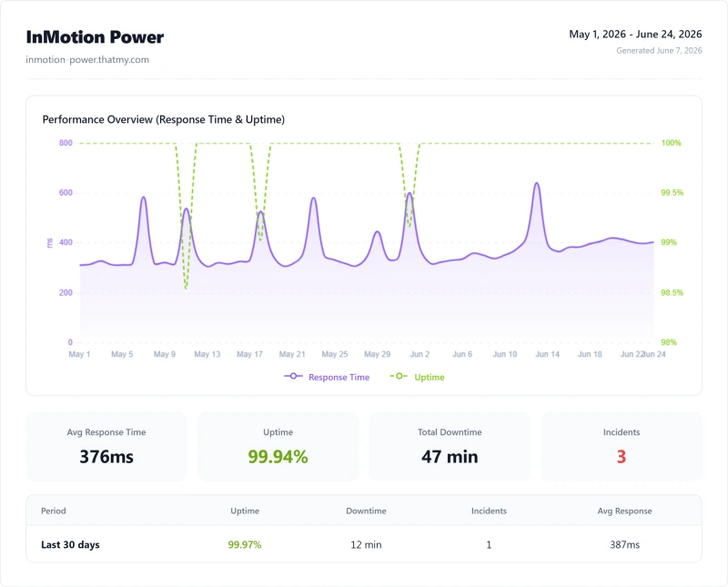Toggle the Uptime legend entry
The width and height of the screenshot is (728, 587).
click(x=417, y=377)
